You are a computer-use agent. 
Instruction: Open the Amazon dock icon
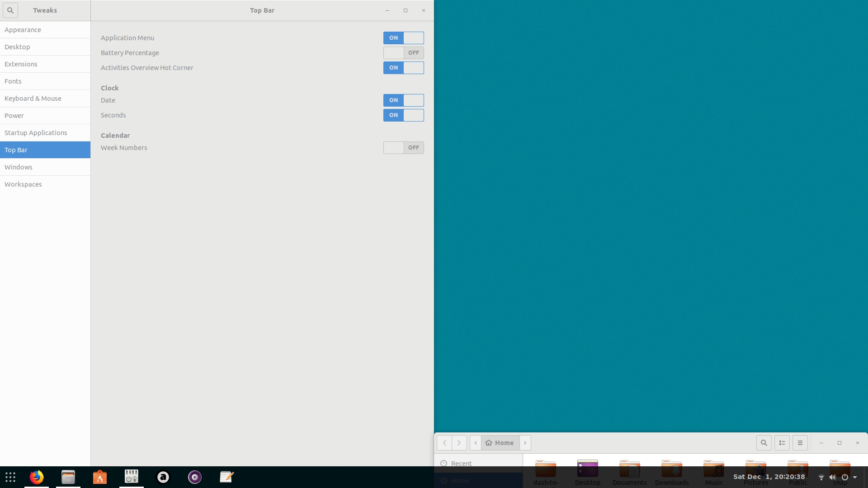[163, 477]
